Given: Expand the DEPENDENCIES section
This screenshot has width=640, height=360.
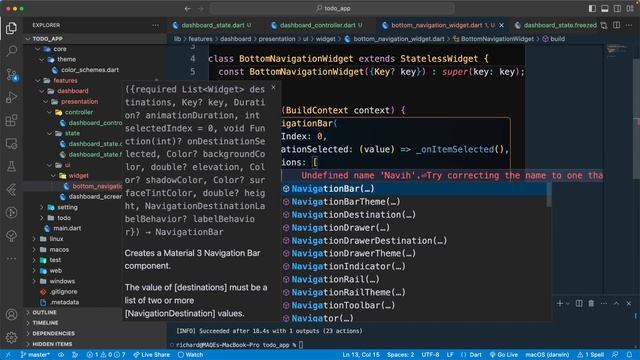Looking at the screenshot, I should pyautogui.click(x=53, y=333).
